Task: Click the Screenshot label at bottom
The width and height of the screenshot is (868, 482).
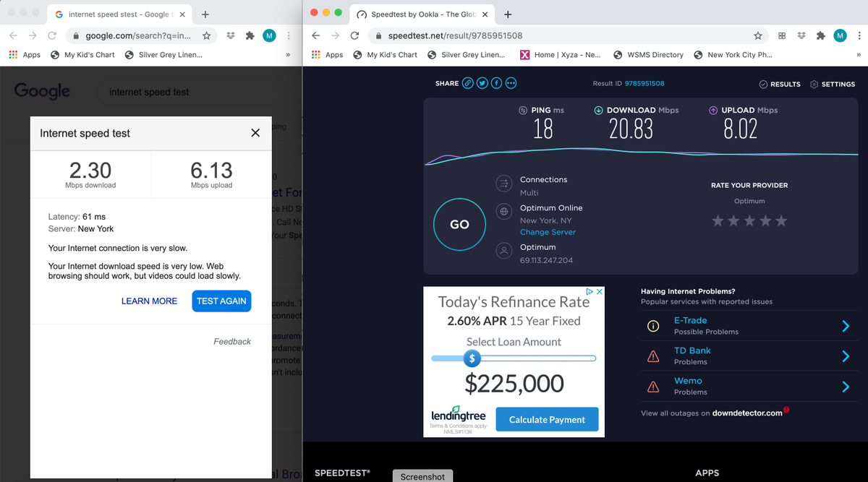Action: tap(422, 476)
